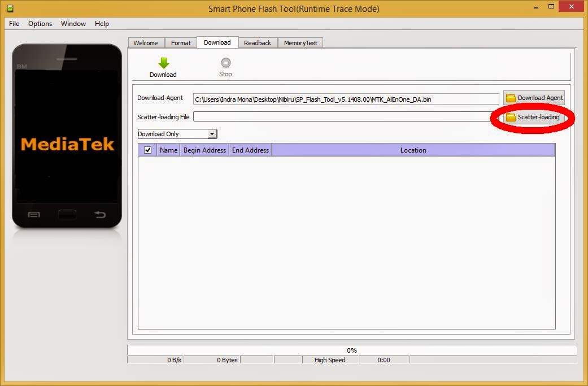The height and width of the screenshot is (386, 588).
Task: Open the Window menu
Action: coord(73,24)
